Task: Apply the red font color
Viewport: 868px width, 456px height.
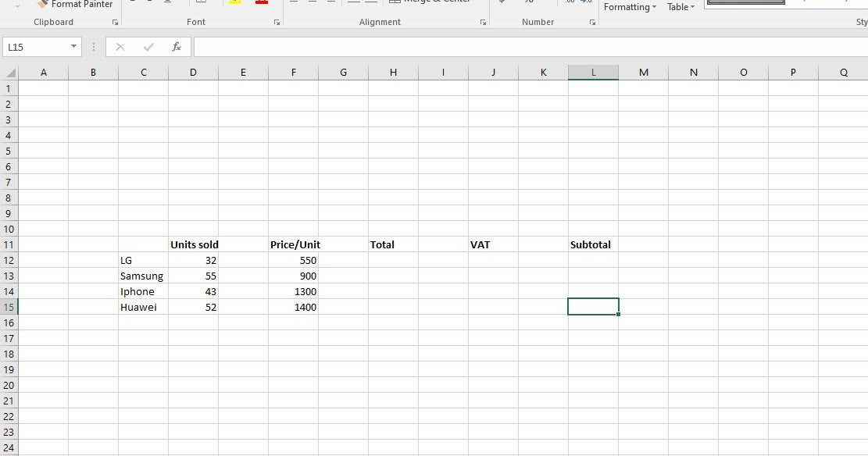Action: click(x=261, y=2)
